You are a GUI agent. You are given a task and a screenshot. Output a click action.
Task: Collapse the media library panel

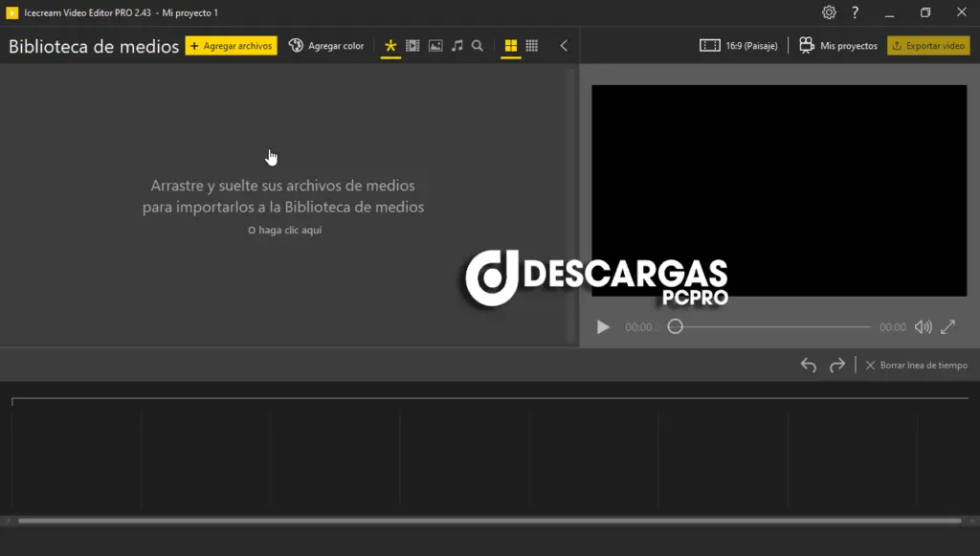tap(564, 46)
